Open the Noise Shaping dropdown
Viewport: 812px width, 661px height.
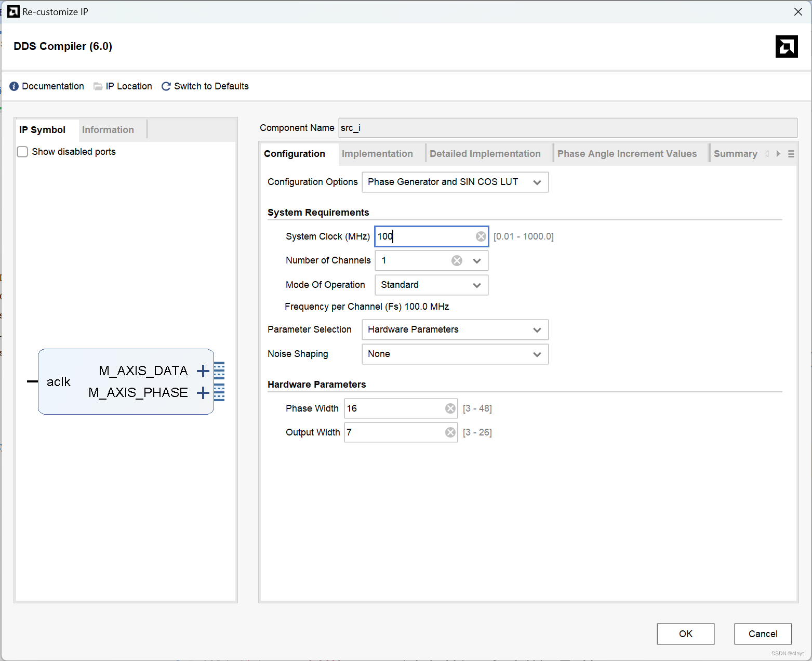[455, 354]
